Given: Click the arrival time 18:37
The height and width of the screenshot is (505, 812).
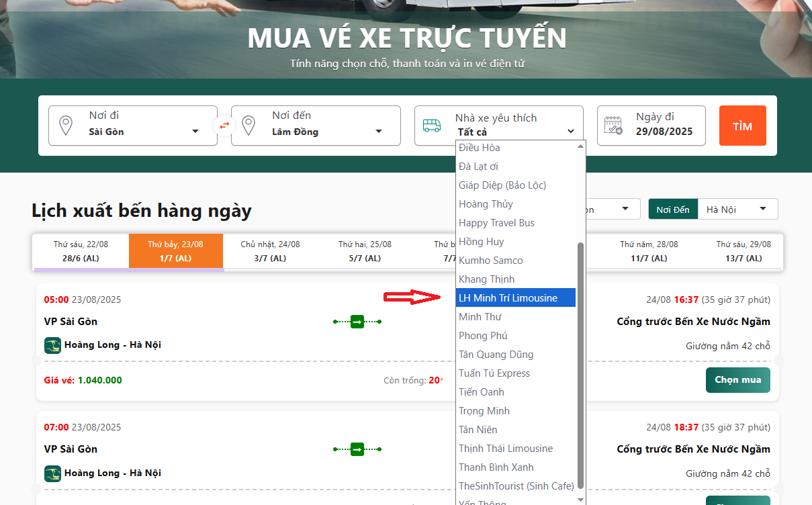Looking at the screenshot, I should pyautogui.click(x=686, y=427).
